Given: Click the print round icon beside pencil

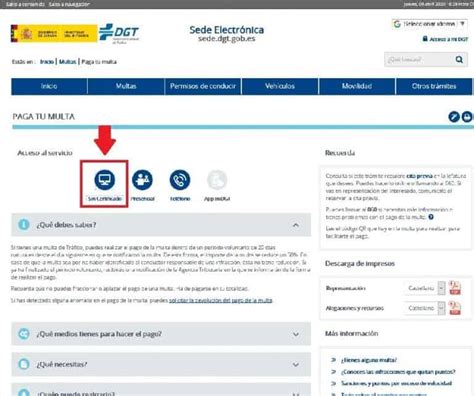Looking at the screenshot, I should point(467,117).
